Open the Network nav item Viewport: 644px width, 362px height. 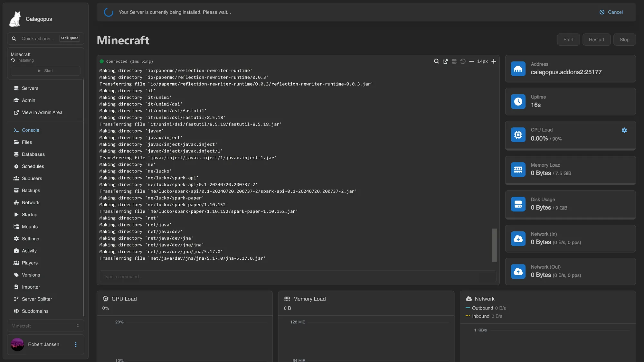click(45, 202)
